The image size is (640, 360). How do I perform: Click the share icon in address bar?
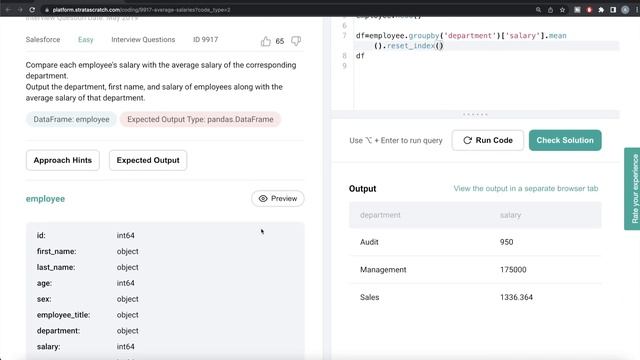click(x=550, y=10)
